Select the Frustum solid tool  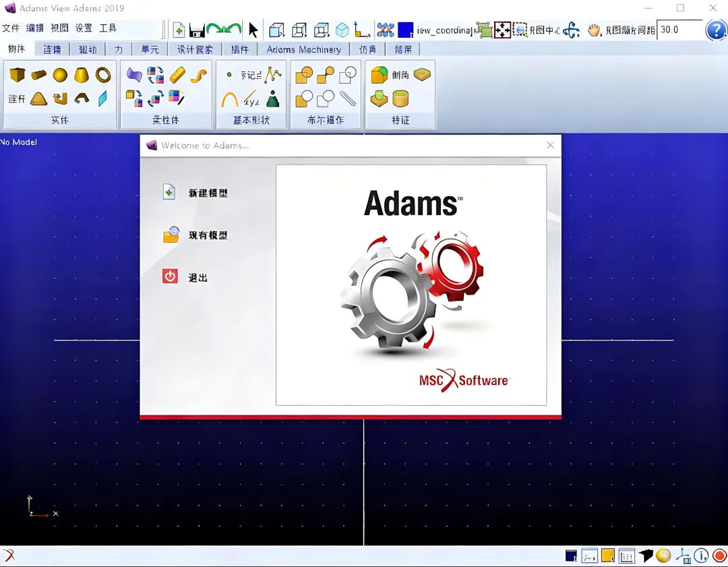point(82,74)
